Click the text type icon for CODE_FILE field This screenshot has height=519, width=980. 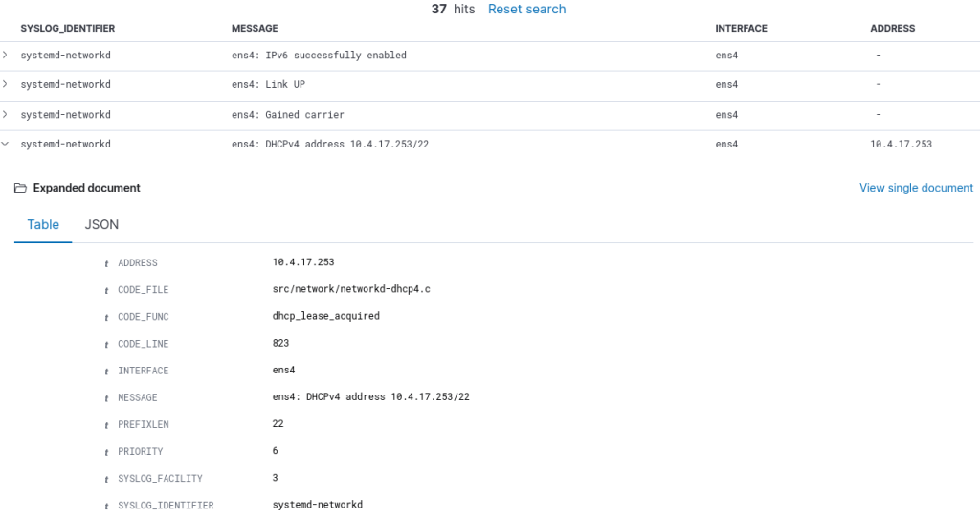(x=106, y=290)
